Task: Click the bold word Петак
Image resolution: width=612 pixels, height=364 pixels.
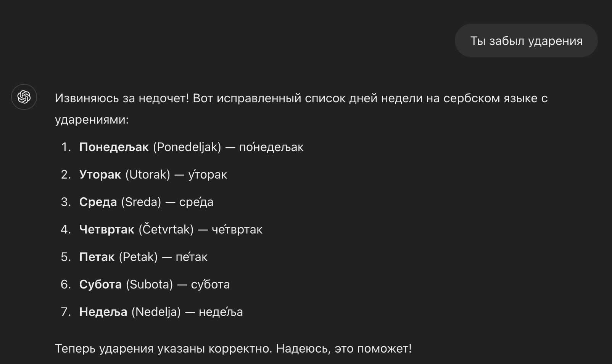Action: point(97,257)
